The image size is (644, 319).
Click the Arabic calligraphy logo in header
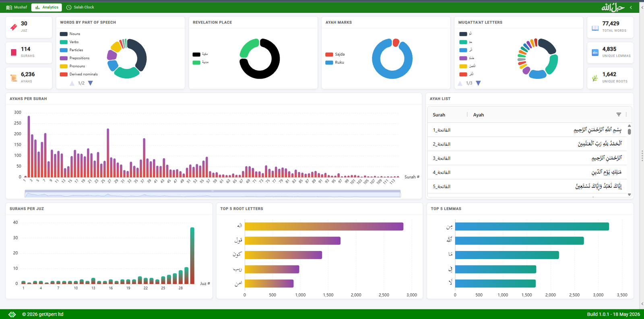[613, 7]
